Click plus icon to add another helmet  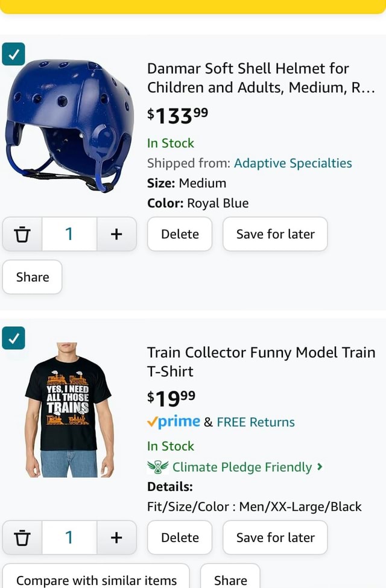pyautogui.click(x=116, y=234)
